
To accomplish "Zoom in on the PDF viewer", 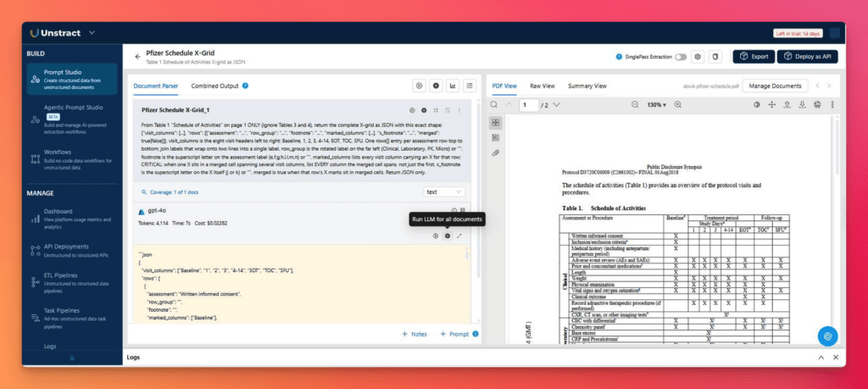I will (677, 104).
